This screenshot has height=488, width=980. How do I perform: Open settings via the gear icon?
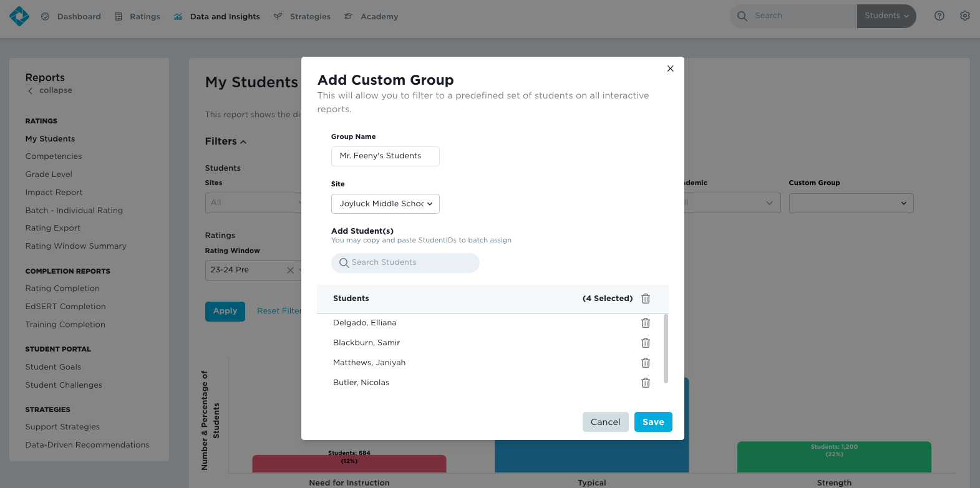pyautogui.click(x=964, y=16)
